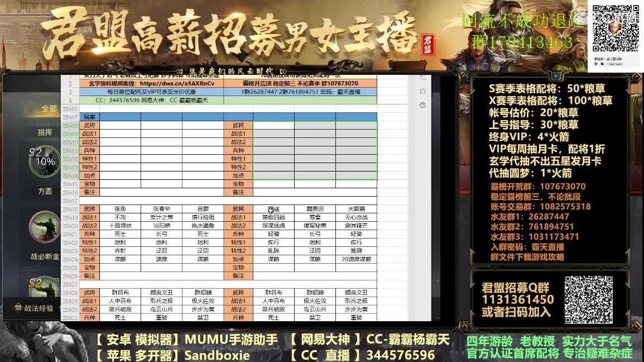
Task: Click the 账号交易群: 1082575318 text
Action: point(540,207)
